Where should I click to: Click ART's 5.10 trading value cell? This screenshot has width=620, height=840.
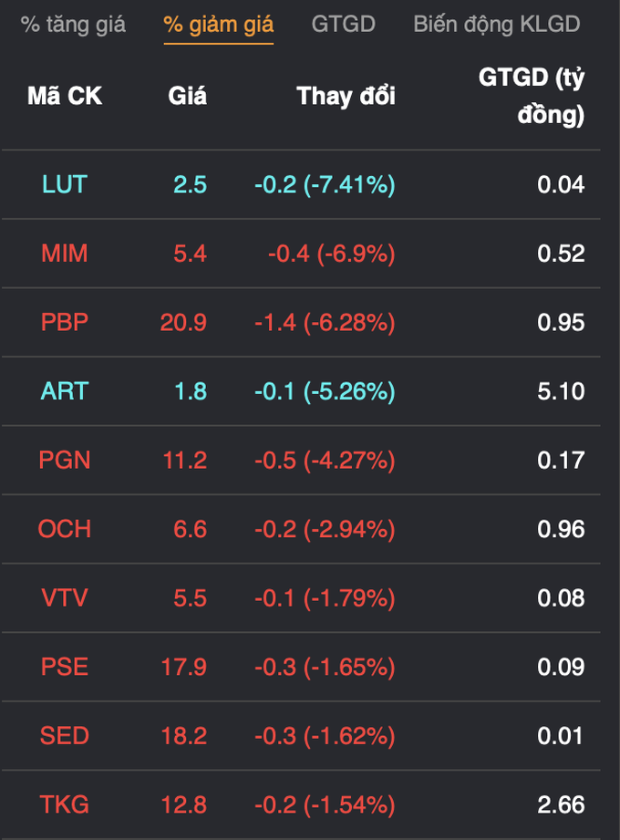561,391
